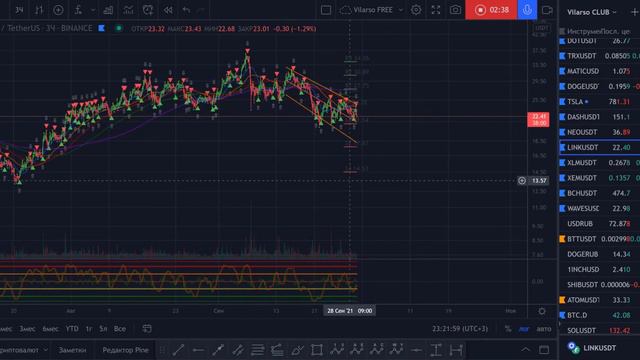Select the chart layout square icon
The image size is (640, 360).
point(326,10)
